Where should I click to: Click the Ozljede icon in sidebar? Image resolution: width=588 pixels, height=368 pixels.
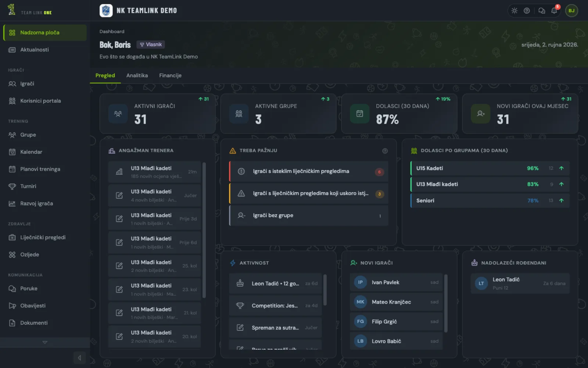coord(12,255)
